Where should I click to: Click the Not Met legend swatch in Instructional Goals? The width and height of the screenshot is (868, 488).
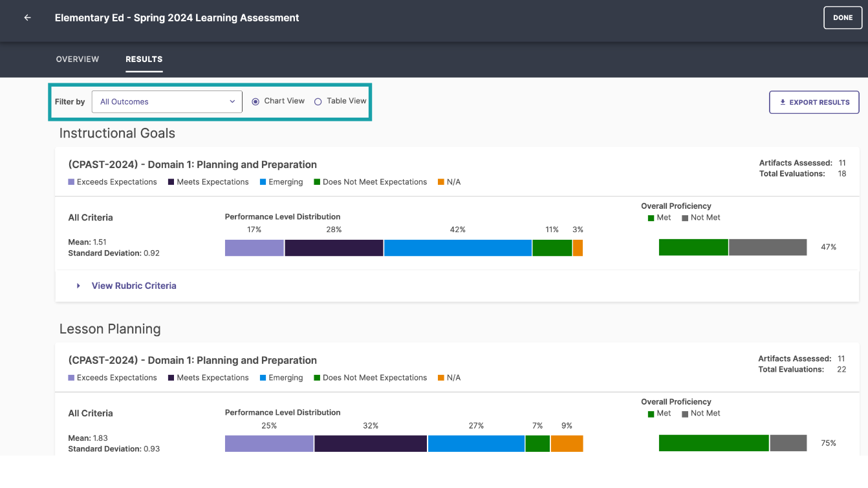(685, 218)
